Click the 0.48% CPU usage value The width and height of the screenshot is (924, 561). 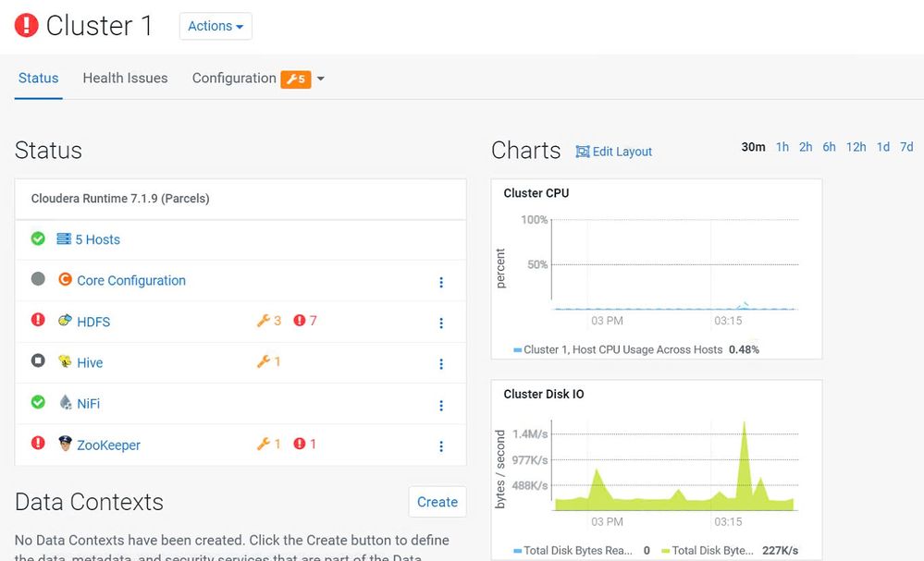pyautogui.click(x=744, y=349)
